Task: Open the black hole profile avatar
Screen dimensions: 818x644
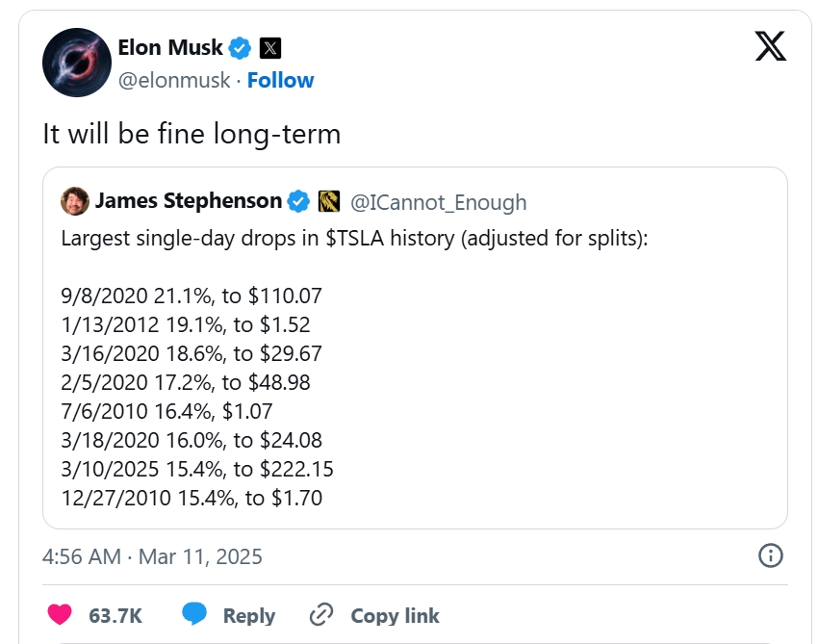Action: (74, 63)
